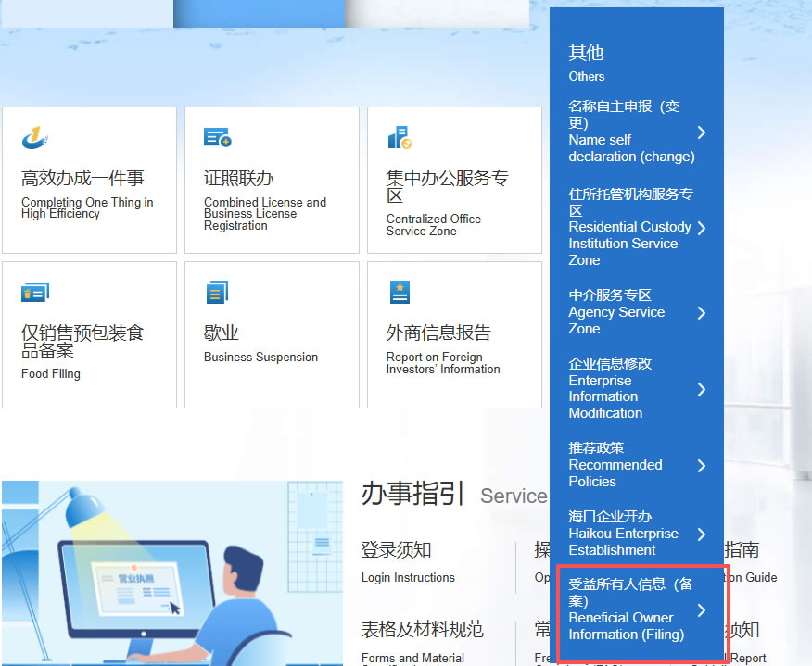Click the Report on Foreign Investors' Information icon
This screenshot has height=666, width=812.
click(400, 293)
